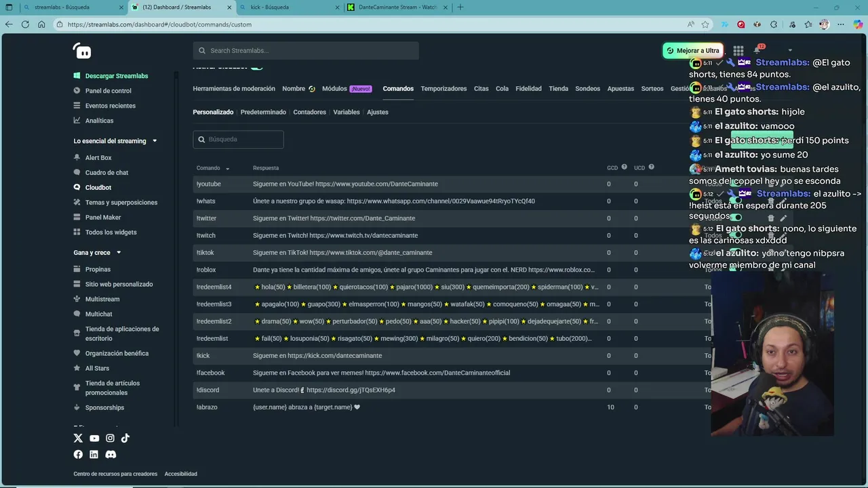868x488 pixels.
Task: Select the Variables sub-tab
Action: (x=347, y=112)
